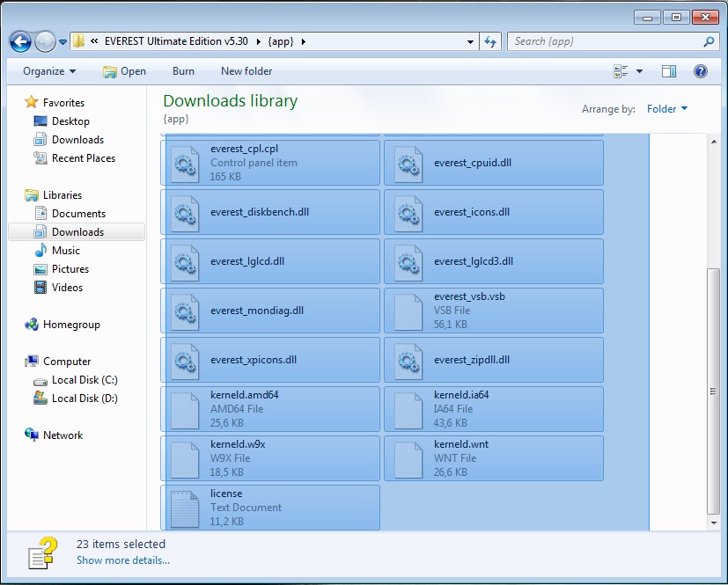
Task: Click the folder icon in address bar
Action: point(79,41)
